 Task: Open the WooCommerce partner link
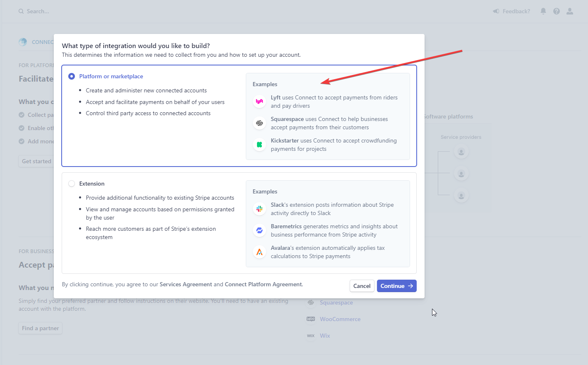tap(340, 319)
